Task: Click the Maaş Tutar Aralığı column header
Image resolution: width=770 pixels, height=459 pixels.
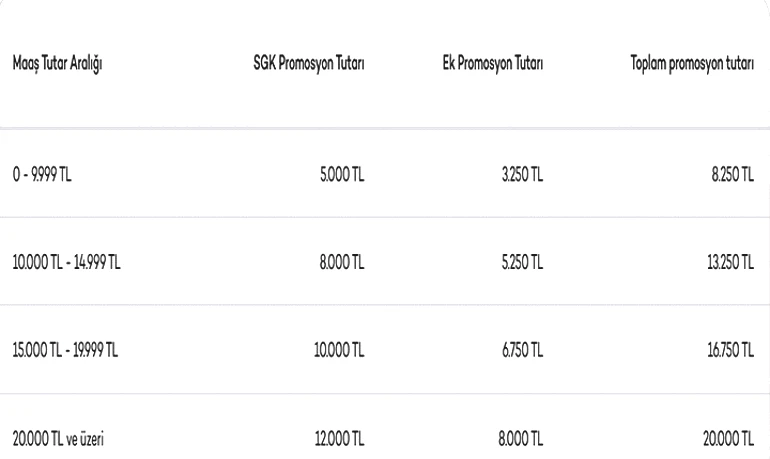Action: tap(59, 67)
